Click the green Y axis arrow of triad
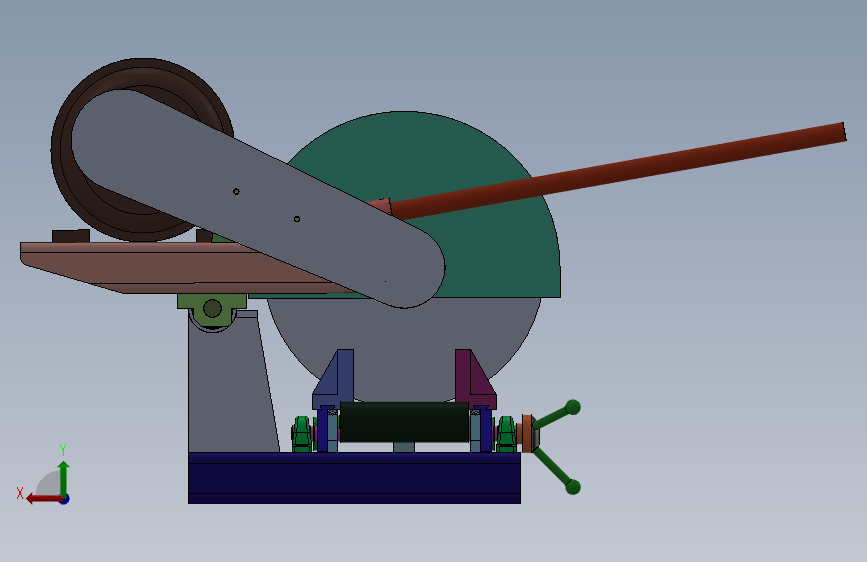Viewport: 867px width, 562px height. 64,477
